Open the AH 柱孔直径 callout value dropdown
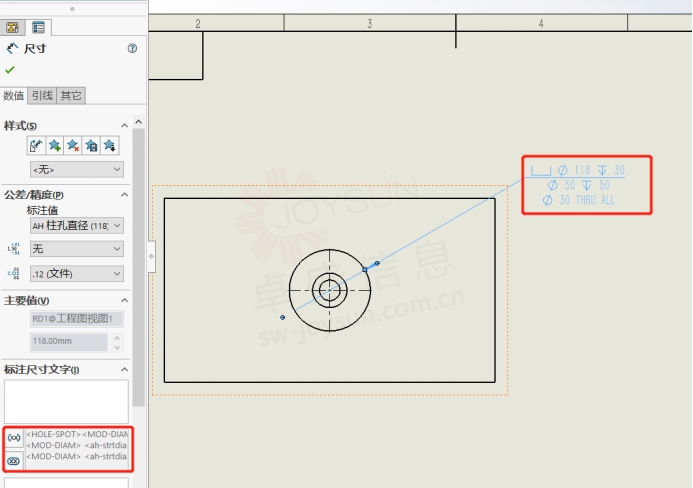 [77, 225]
